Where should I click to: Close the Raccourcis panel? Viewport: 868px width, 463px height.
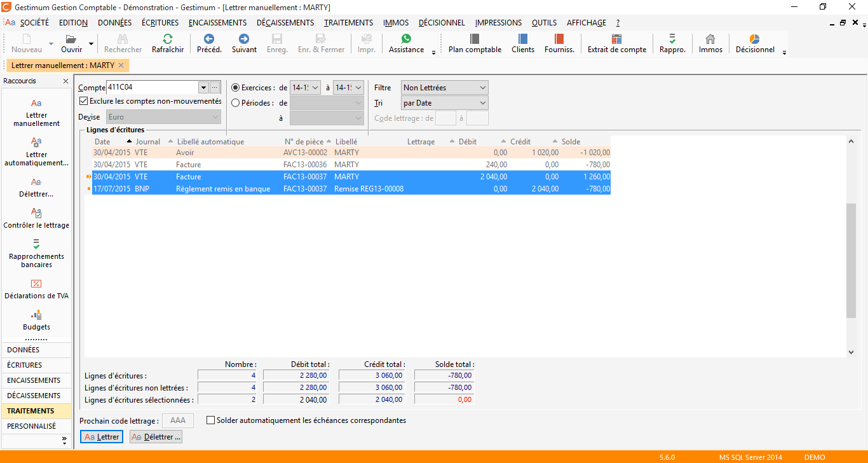click(x=65, y=81)
